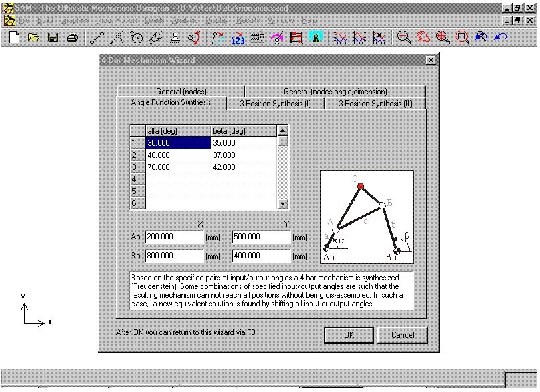Open the File menu
This screenshot has width=540, height=392.
click(24, 20)
